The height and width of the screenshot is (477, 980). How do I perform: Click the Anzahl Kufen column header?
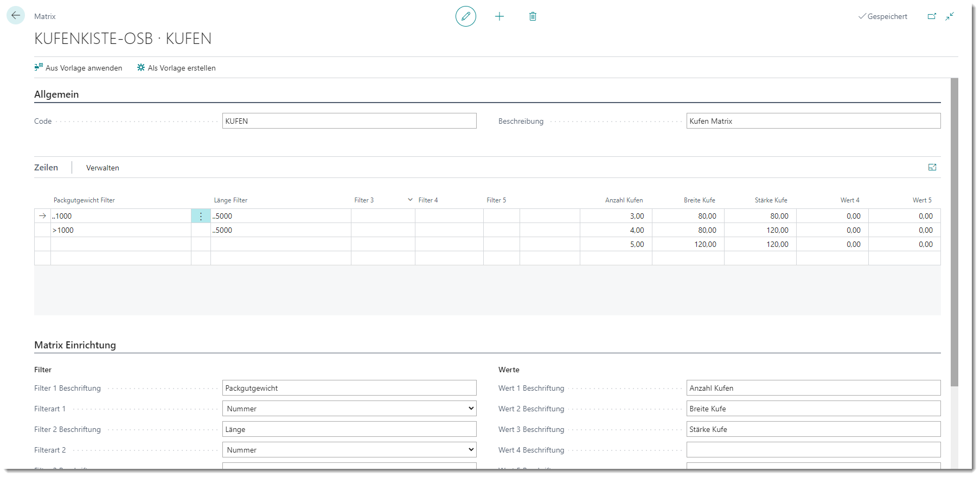tap(624, 200)
